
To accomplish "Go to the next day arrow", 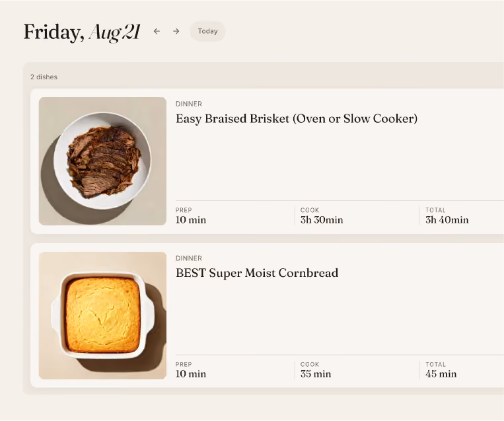I will pos(176,31).
